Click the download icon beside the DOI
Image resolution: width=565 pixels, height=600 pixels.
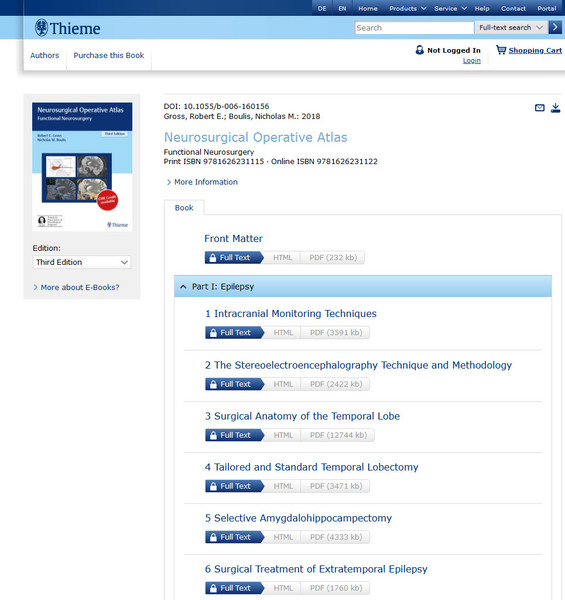(555, 108)
